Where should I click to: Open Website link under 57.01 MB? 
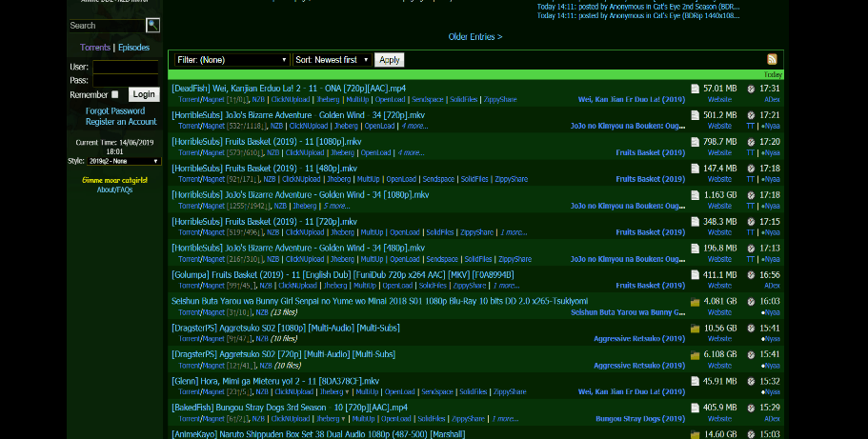(x=719, y=100)
